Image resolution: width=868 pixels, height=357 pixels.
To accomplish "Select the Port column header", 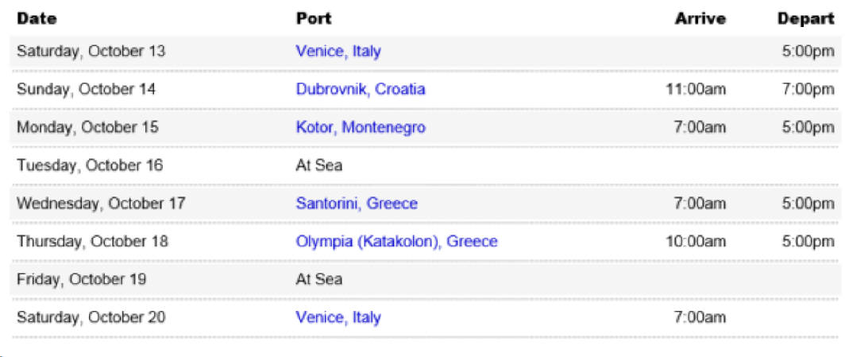I will point(314,18).
